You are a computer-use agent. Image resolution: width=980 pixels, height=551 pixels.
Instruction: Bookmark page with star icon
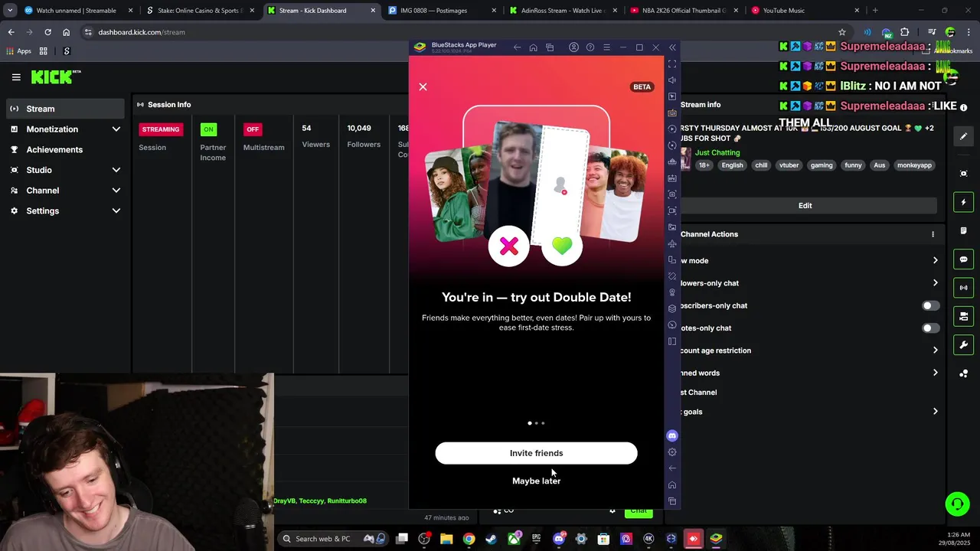tap(841, 32)
